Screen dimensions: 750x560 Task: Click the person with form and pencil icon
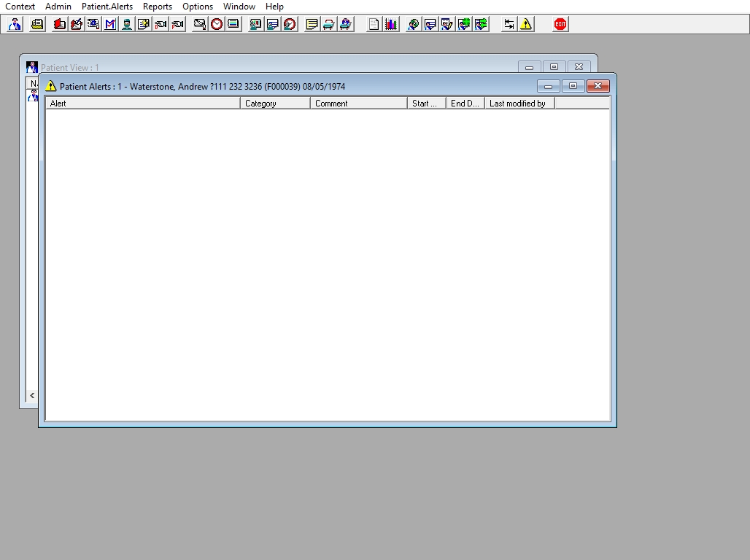(446, 24)
